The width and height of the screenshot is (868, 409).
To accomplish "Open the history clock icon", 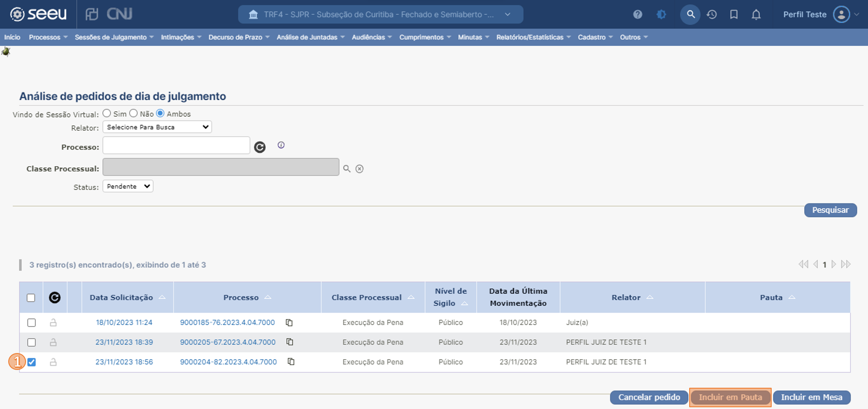I will click(712, 14).
